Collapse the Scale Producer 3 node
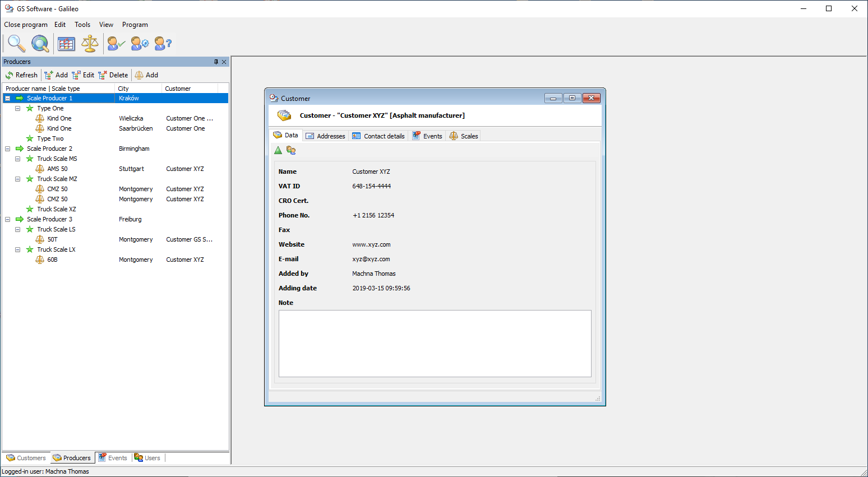This screenshot has height=477, width=868. (8, 219)
